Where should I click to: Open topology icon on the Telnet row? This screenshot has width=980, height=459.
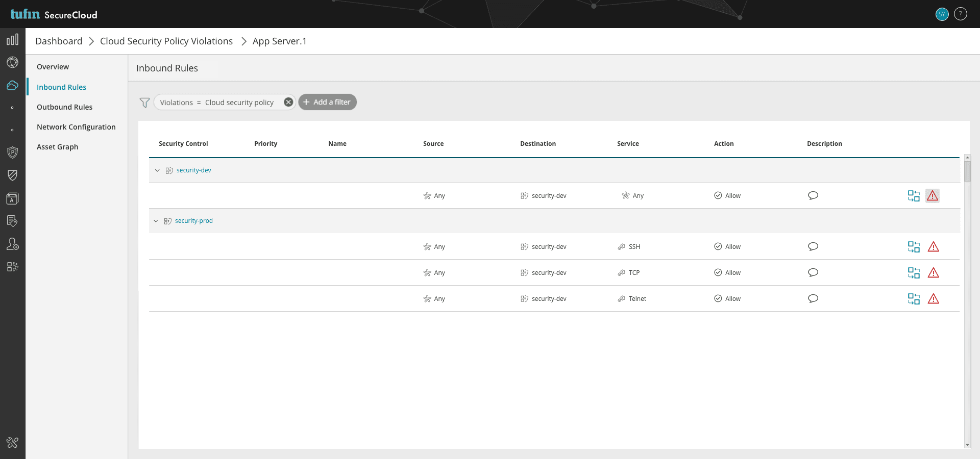coord(914,299)
